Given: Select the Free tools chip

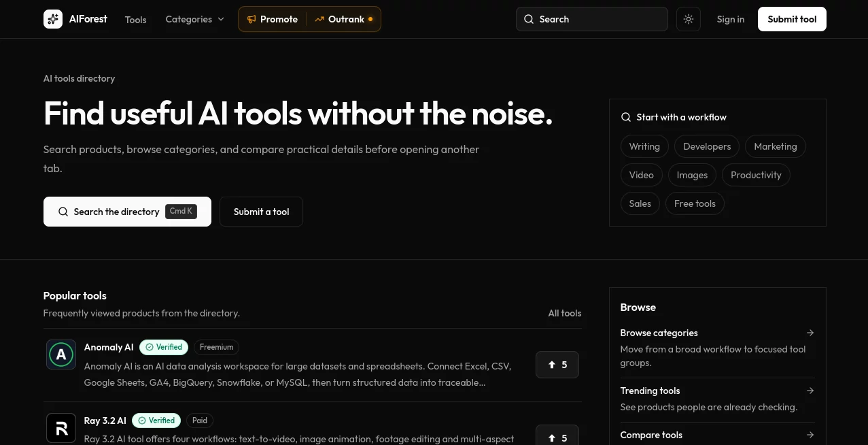Looking at the screenshot, I should coord(695,203).
